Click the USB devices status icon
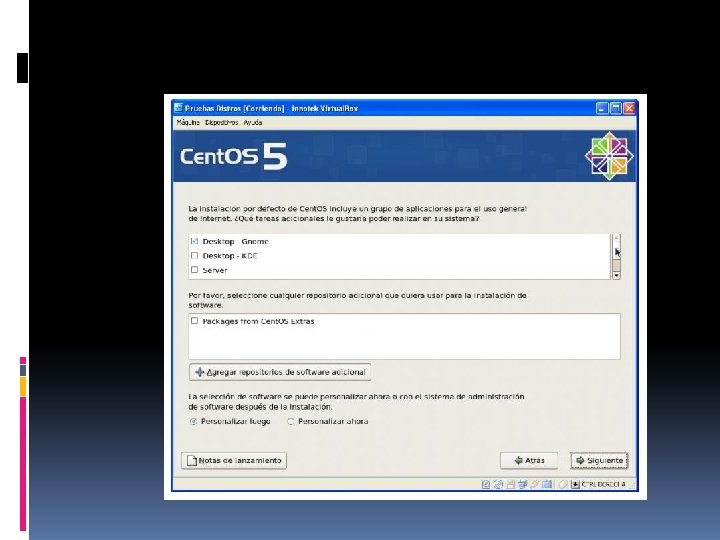This screenshot has height=540, width=720. (x=534, y=484)
